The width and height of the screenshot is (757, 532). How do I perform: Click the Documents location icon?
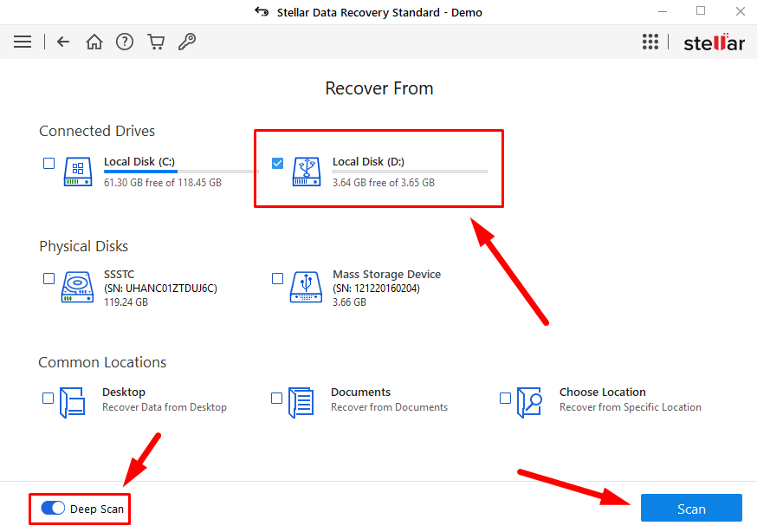point(301,402)
